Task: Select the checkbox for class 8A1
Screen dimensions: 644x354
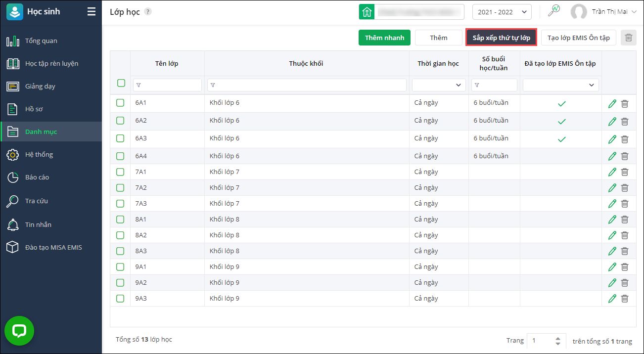Action: click(x=120, y=220)
